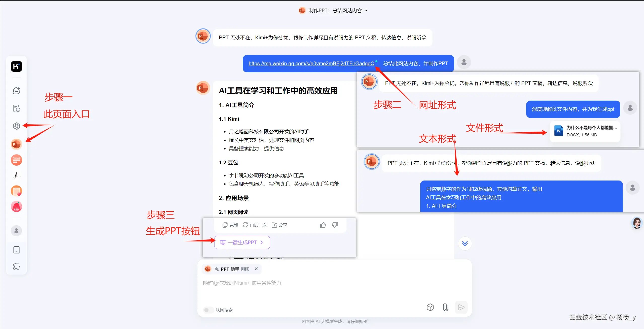Open the pen writing assistant icon
Viewport: 644px width, 329px height.
[x=16, y=175]
